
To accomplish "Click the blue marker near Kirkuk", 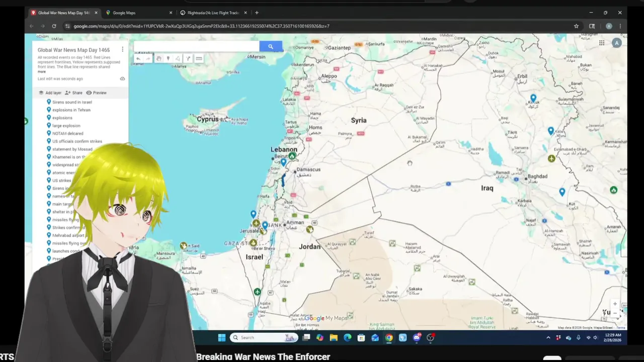I will pyautogui.click(x=533, y=98).
